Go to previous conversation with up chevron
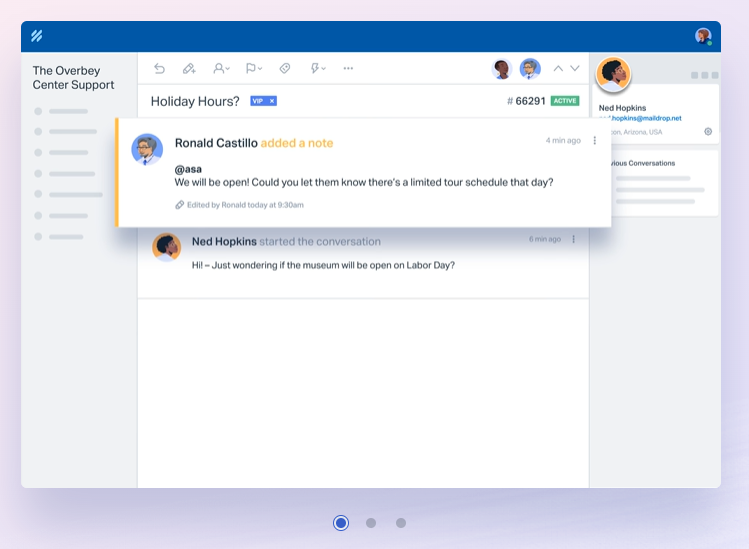The height and width of the screenshot is (549, 749). [x=558, y=68]
